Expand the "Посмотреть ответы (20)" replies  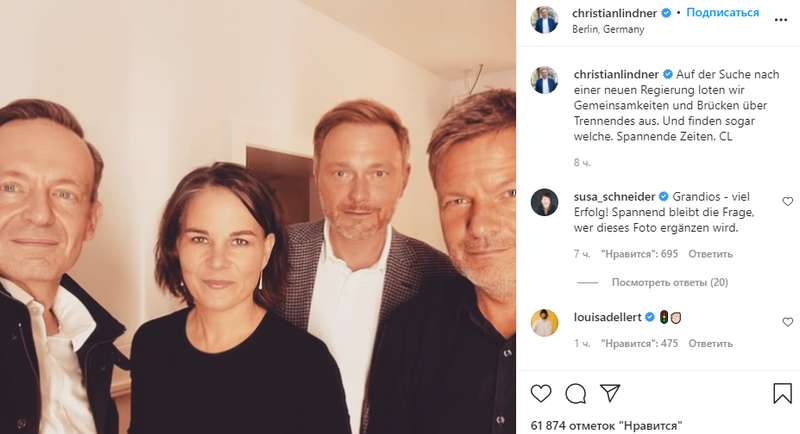pos(670,282)
